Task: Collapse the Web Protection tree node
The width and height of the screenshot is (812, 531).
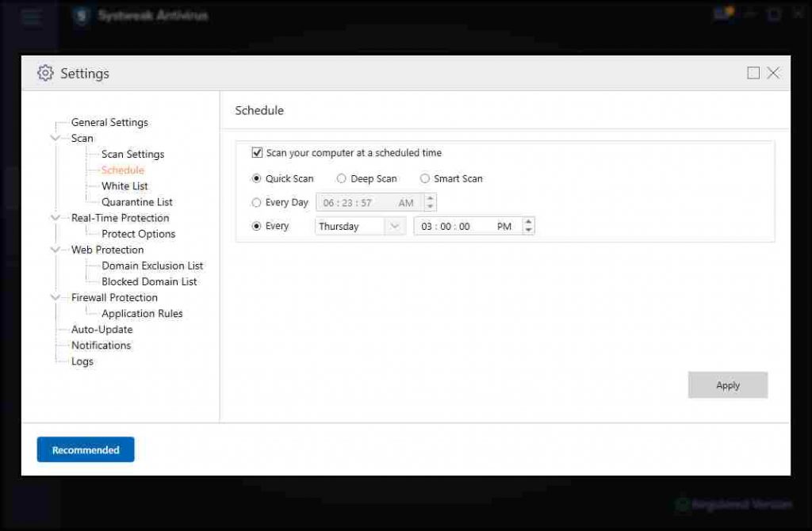Action: pyautogui.click(x=55, y=250)
